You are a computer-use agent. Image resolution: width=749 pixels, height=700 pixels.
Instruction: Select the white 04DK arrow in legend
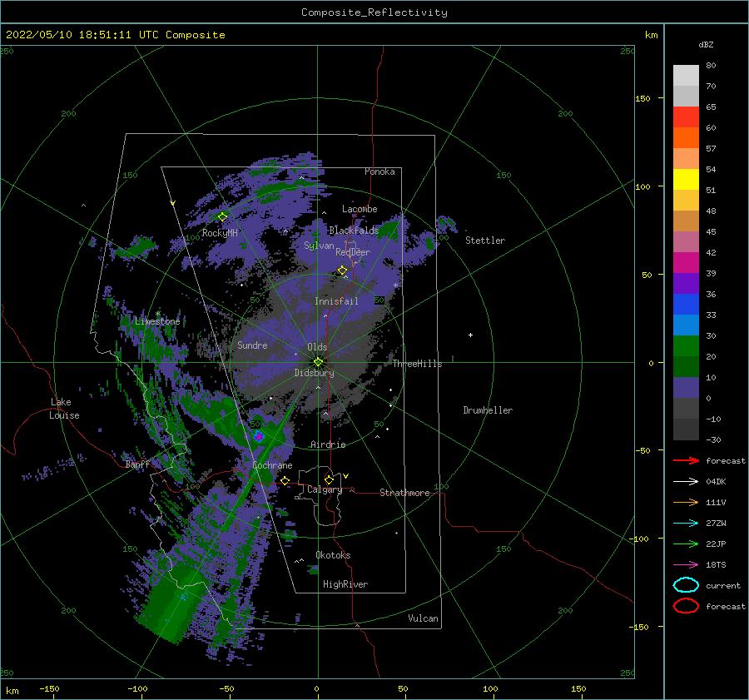point(686,481)
